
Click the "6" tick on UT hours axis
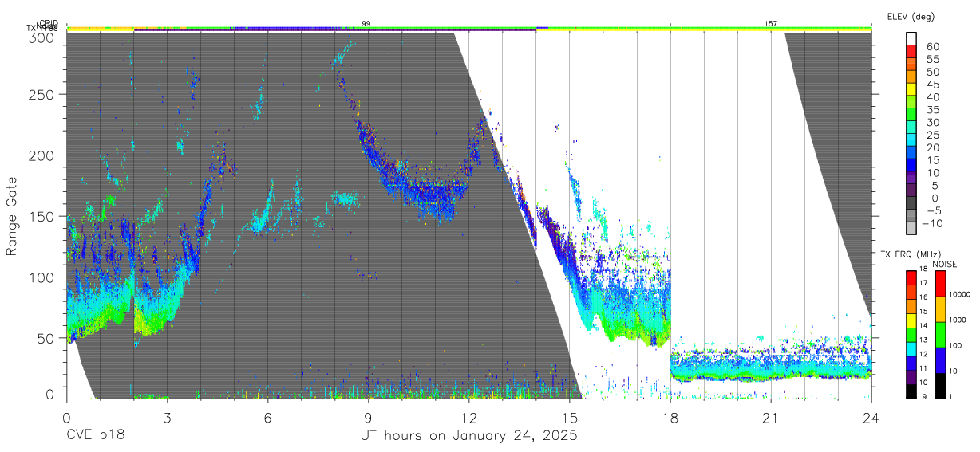pyautogui.click(x=267, y=418)
